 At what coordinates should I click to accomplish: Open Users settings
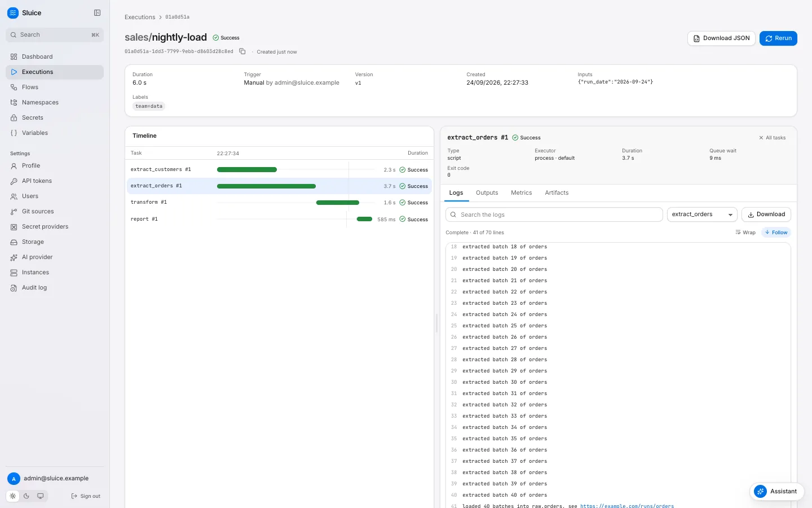coord(55,196)
